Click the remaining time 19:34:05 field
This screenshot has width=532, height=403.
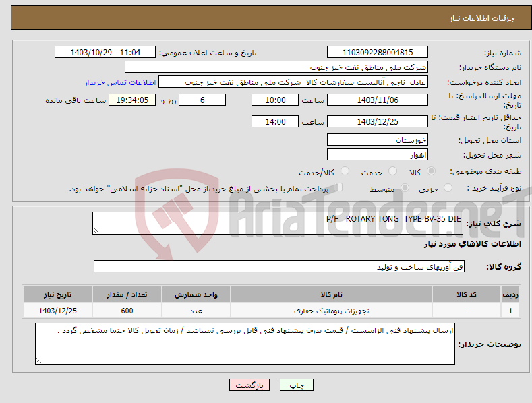click(x=132, y=100)
